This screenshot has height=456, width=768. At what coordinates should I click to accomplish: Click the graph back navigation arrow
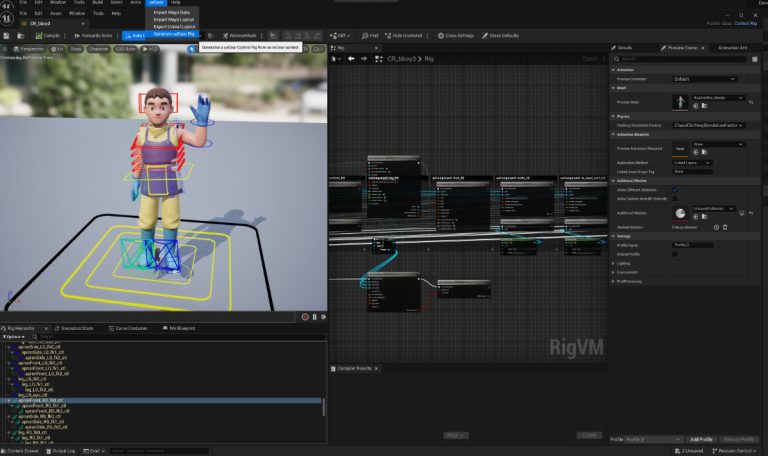[x=350, y=58]
